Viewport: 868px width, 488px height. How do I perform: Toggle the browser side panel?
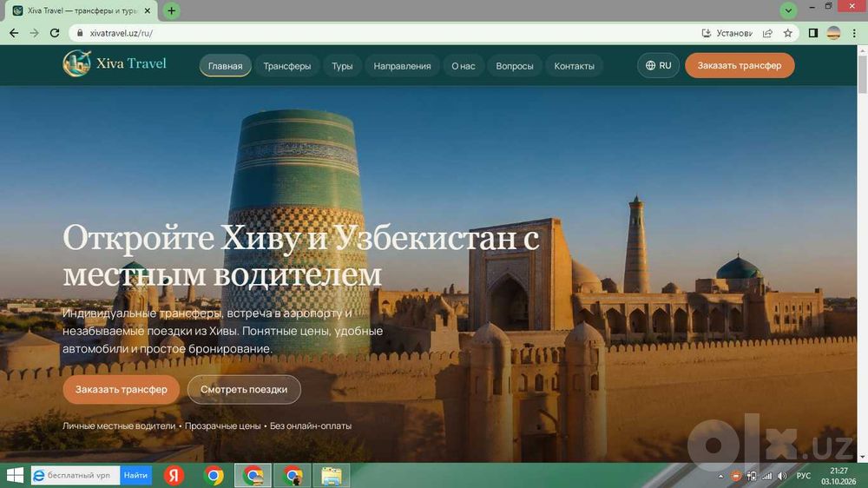pyautogui.click(x=813, y=33)
